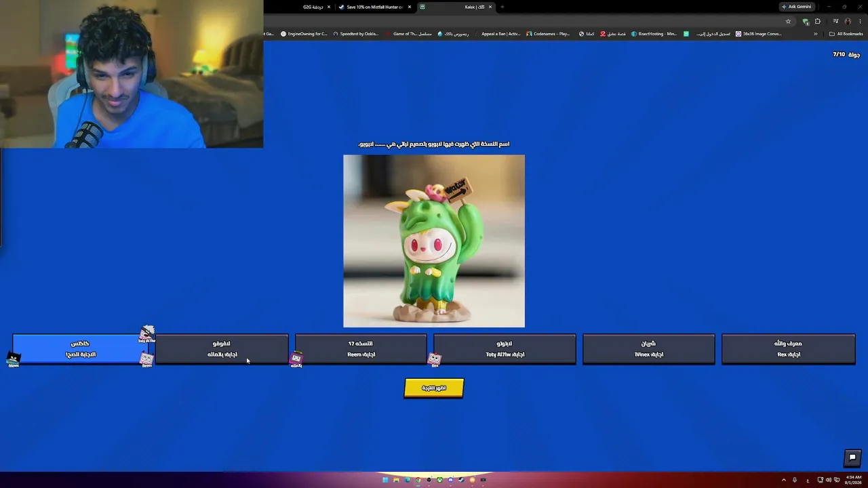The width and height of the screenshot is (868, 488).
Task: Open the BisectHosting bookmark
Action: coord(654,34)
